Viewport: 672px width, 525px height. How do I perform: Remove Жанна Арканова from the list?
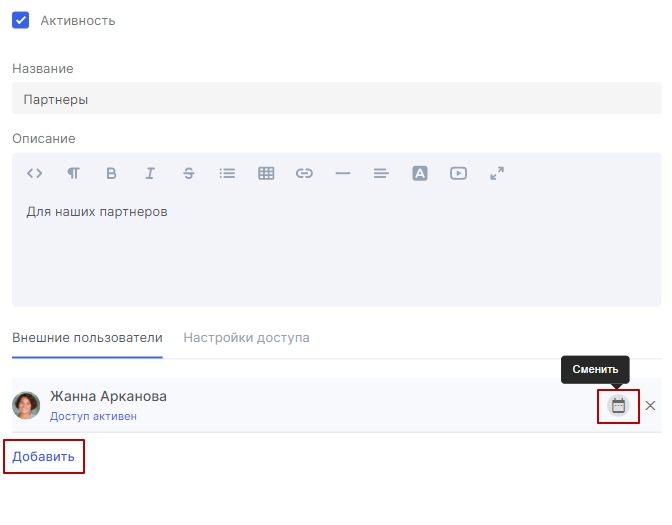[650, 405]
